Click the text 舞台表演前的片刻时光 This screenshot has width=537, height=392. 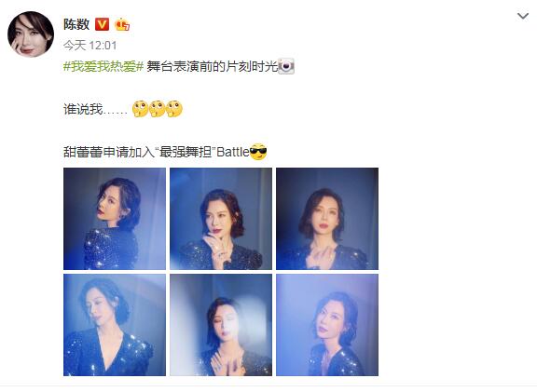click(x=213, y=66)
